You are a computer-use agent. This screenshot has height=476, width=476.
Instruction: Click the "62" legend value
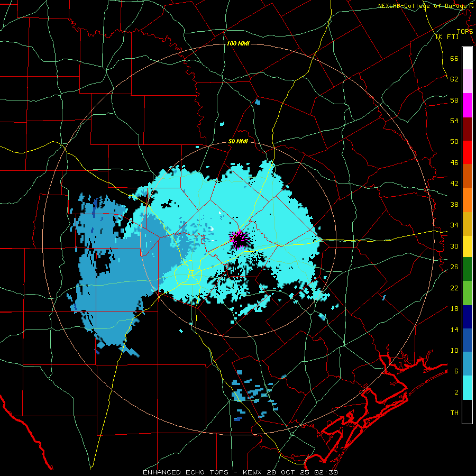[x=454, y=79]
